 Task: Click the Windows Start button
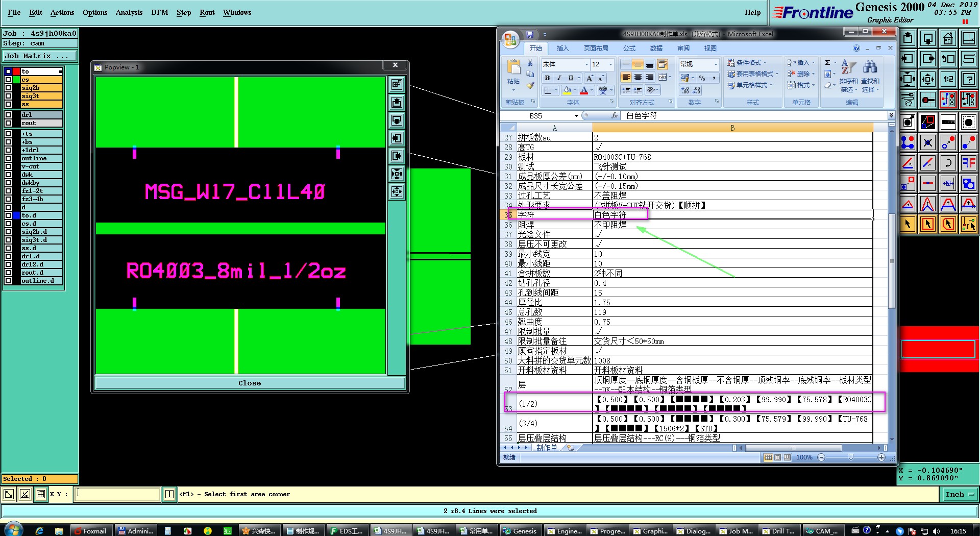point(13,530)
